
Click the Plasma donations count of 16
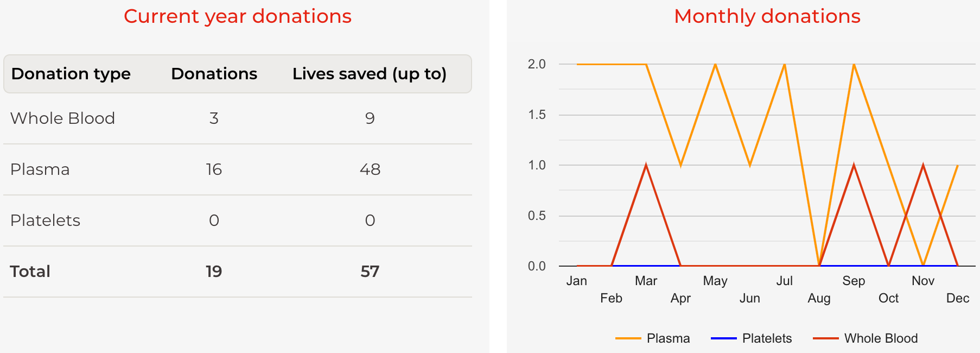214,169
